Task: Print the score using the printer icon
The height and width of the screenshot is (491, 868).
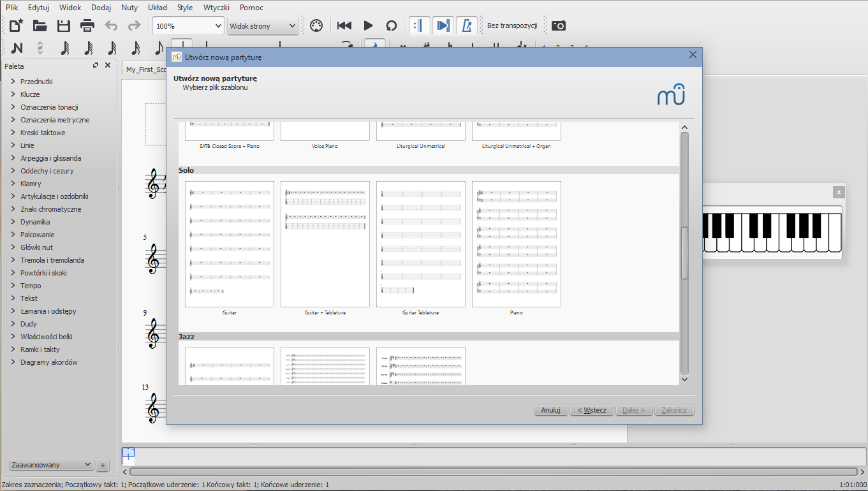Action: click(x=87, y=26)
